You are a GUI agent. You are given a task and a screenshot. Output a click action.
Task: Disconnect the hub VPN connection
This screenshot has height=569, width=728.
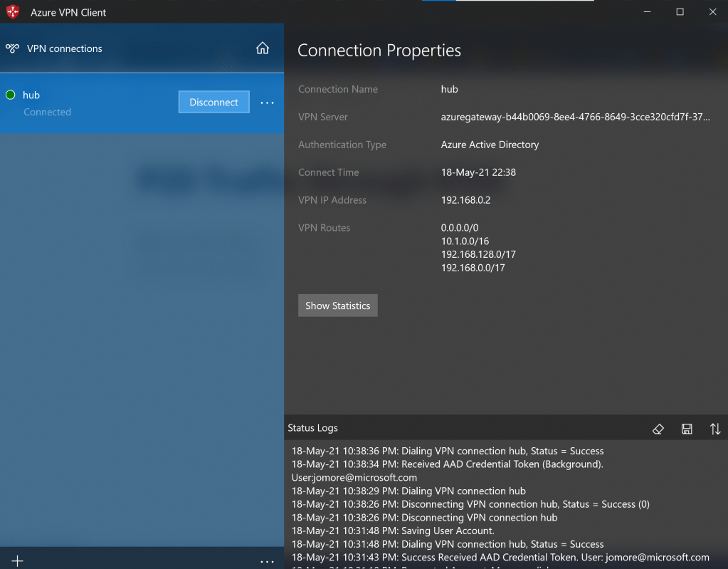(213, 102)
